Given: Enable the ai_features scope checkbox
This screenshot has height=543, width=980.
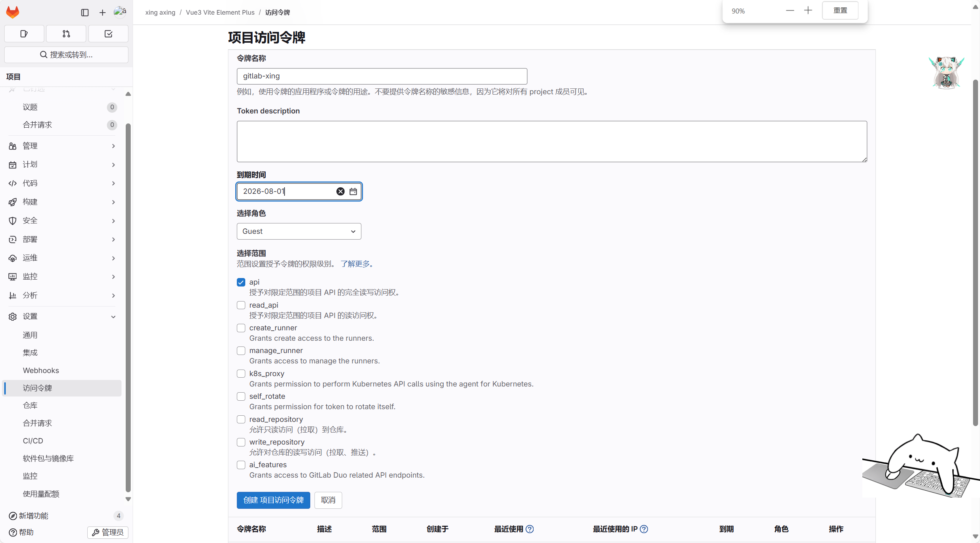Looking at the screenshot, I should click(241, 465).
